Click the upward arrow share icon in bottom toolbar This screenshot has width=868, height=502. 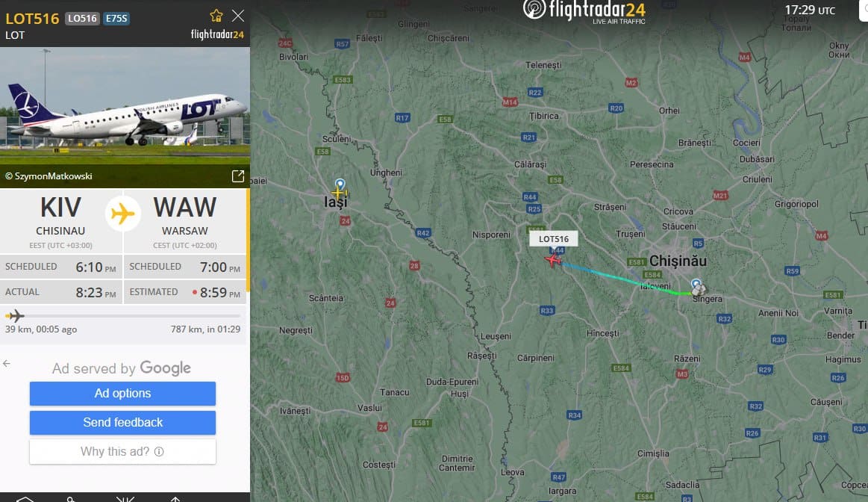tap(175, 499)
